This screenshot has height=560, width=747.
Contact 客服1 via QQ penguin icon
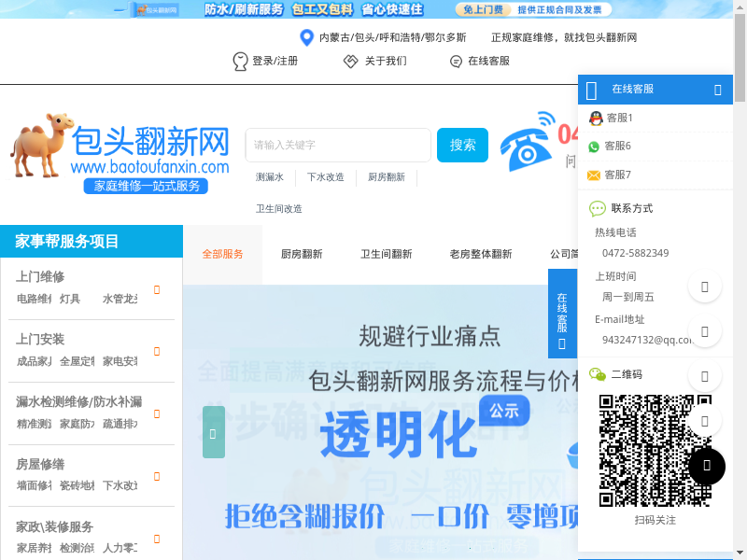tap(596, 119)
